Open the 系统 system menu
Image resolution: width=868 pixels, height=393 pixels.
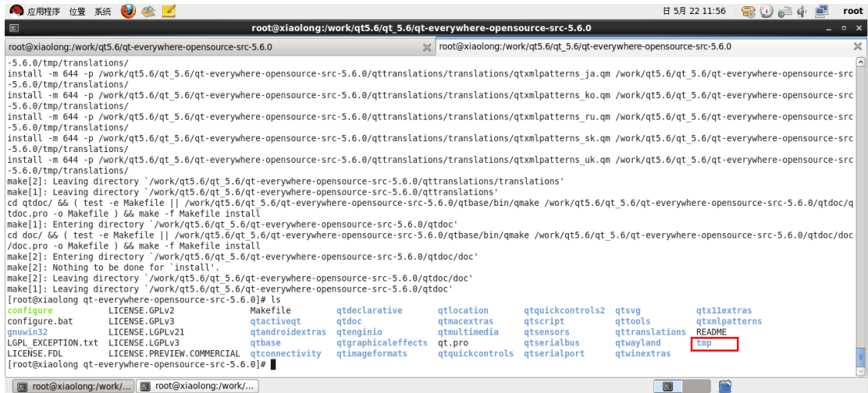tap(102, 11)
